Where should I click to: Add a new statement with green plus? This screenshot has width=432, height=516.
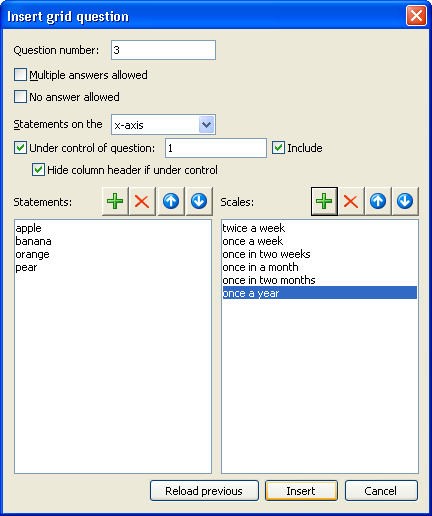pos(115,201)
